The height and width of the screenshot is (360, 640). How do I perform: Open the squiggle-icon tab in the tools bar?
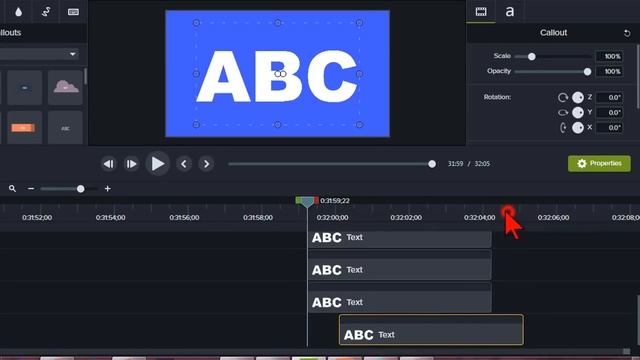(x=46, y=11)
